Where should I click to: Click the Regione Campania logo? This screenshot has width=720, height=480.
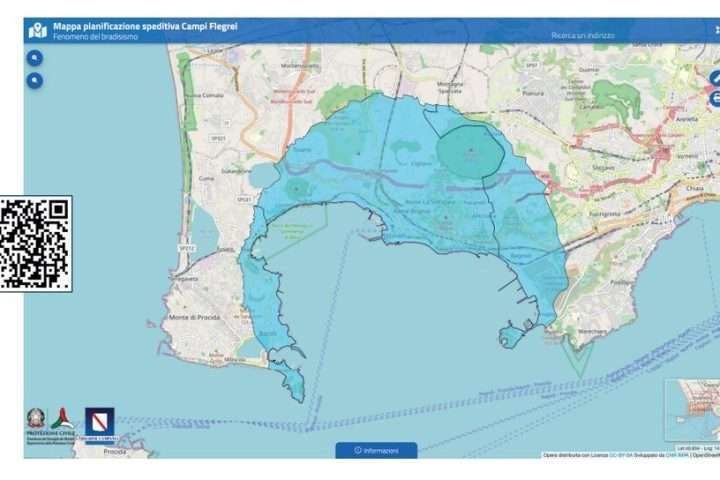pos(100,425)
